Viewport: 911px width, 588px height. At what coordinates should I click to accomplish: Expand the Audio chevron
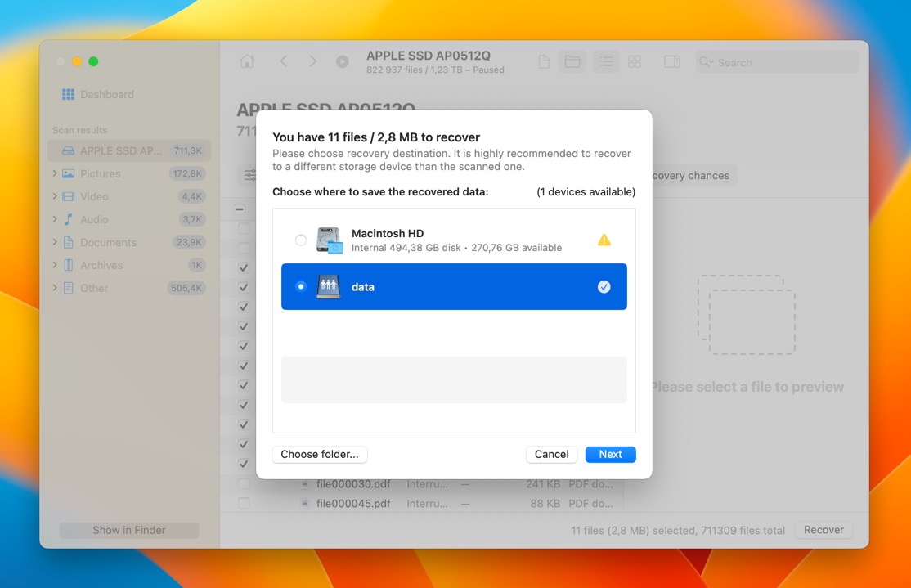pyautogui.click(x=55, y=219)
